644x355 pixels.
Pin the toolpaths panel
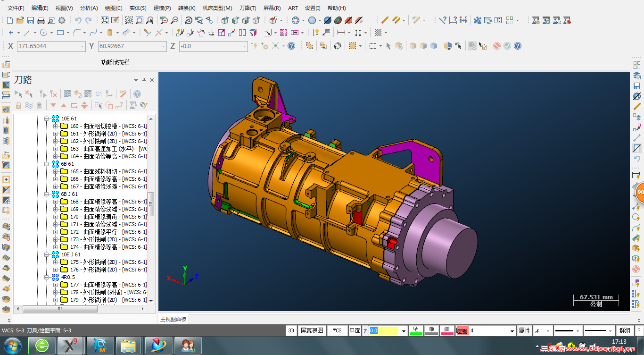144,80
